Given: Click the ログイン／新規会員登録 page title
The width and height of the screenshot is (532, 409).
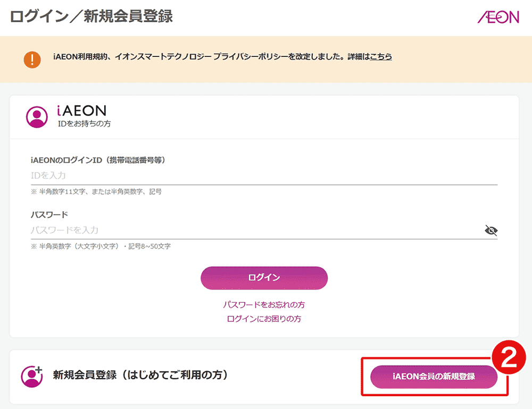Looking at the screenshot, I should pos(92,16).
